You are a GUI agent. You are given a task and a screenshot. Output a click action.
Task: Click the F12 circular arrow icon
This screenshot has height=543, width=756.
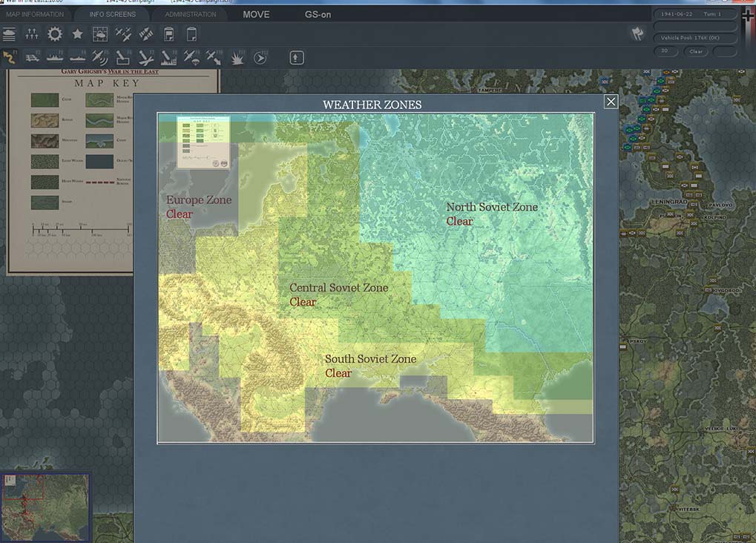click(260, 57)
